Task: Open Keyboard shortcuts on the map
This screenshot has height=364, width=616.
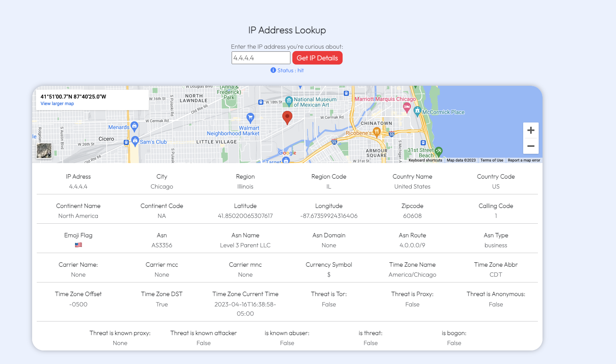Action: pyautogui.click(x=425, y=160)
